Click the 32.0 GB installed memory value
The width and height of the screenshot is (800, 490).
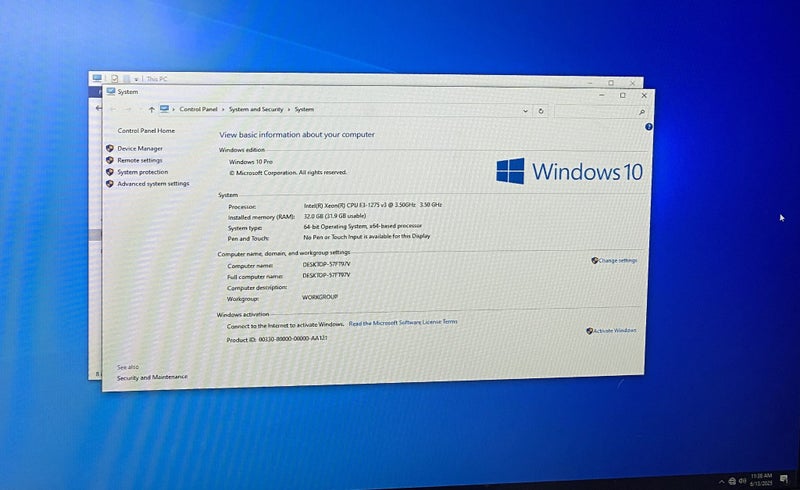[335, 216]
